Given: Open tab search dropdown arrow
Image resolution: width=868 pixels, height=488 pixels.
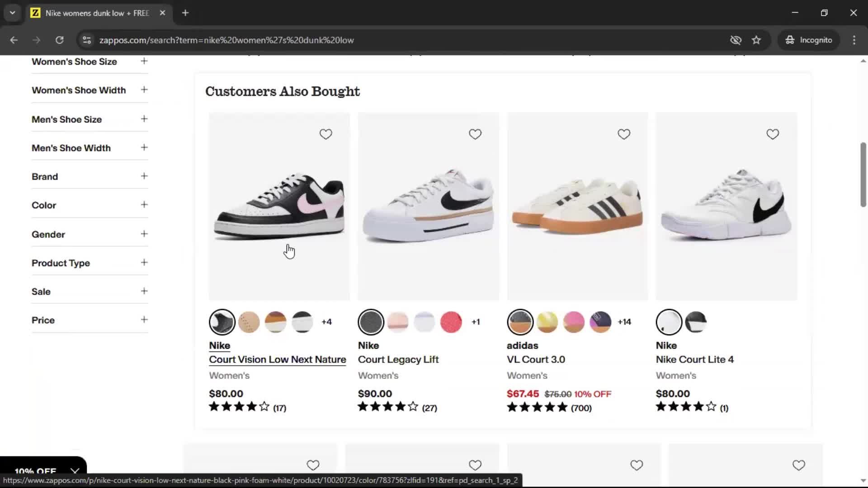Looking at the screenshot, I should (x=13, y=13).
